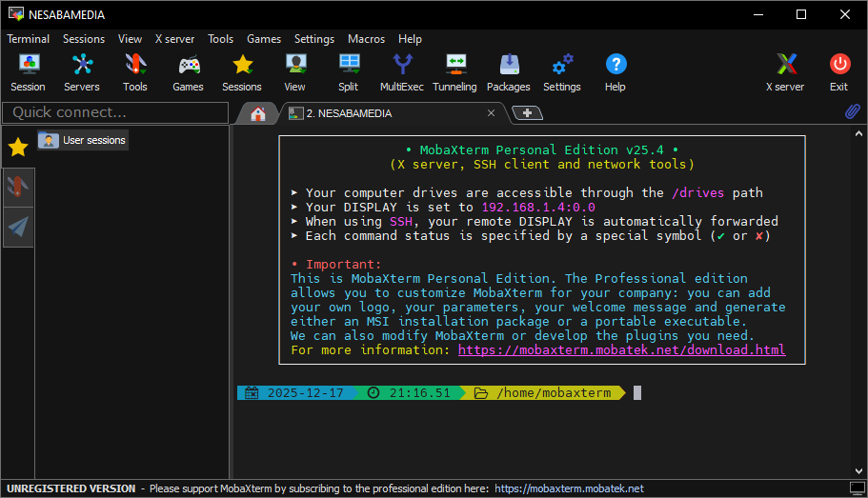Open the Macros menu

coord(366,39)
